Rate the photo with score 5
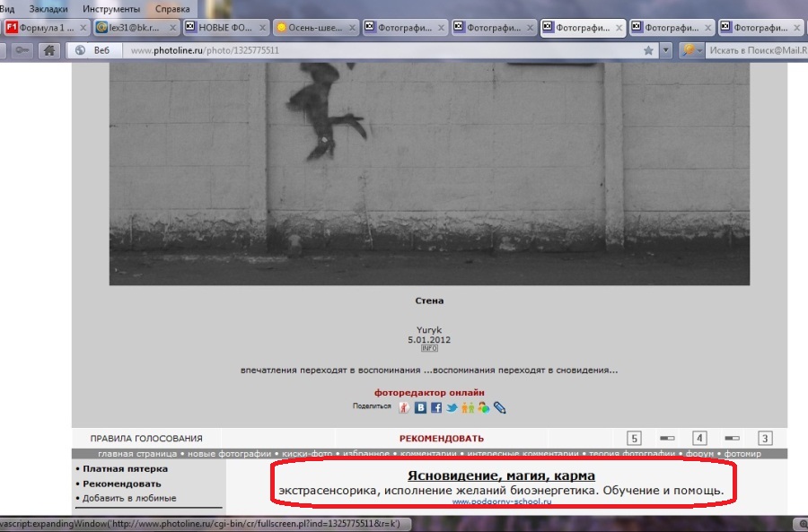This screenshot has width=808, height=532. click(635, 439)
